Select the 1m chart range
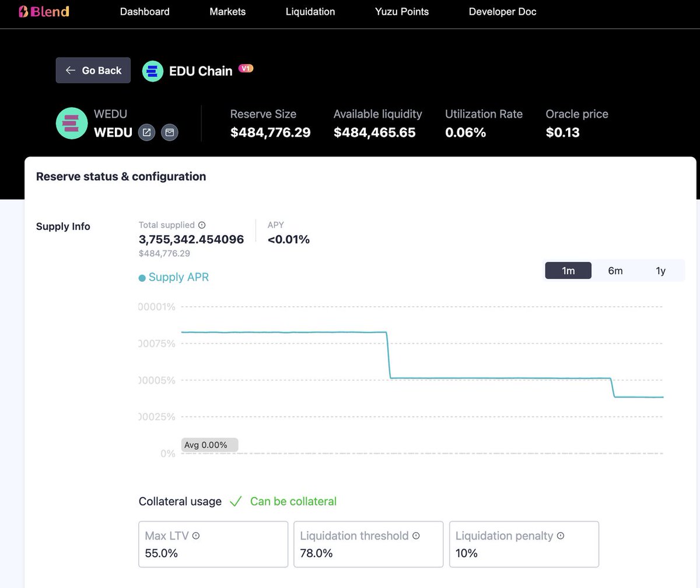Image resolution: width=700 pixels, height=588 pixels. click(x=568, y=271)
